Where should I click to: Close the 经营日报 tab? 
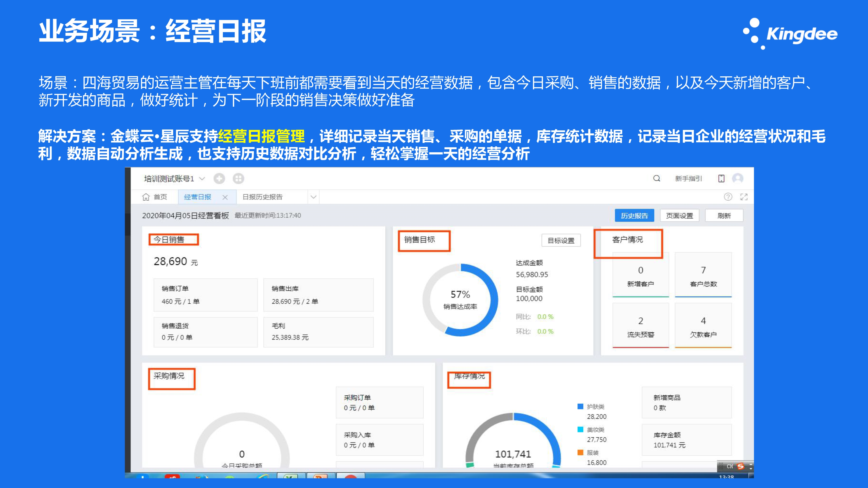coord(225,197)
